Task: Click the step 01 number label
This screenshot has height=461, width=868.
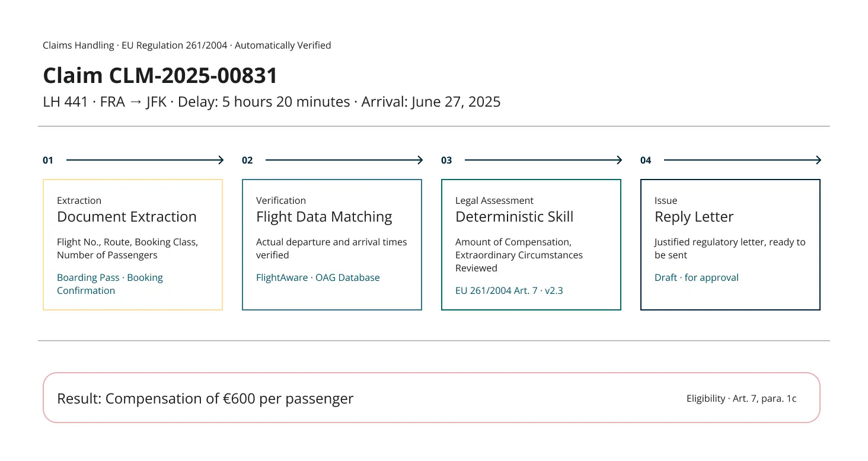Action: [48, 160]
